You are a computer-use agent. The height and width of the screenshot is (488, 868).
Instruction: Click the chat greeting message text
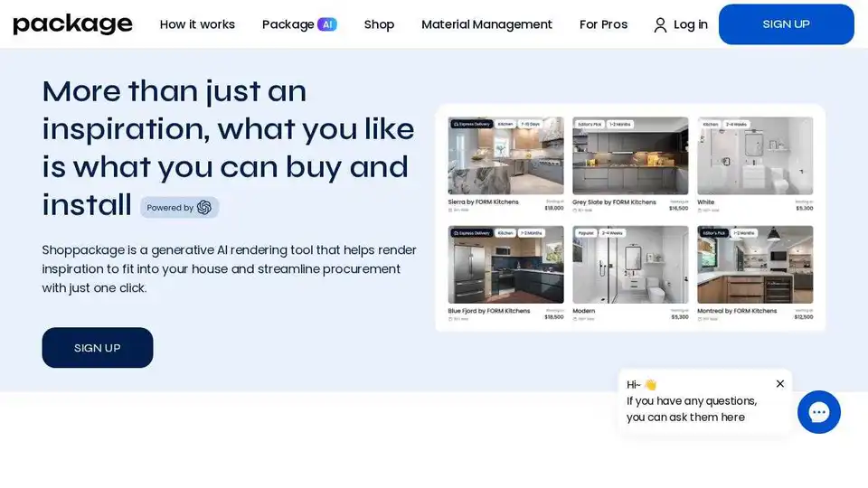point(692,408)
